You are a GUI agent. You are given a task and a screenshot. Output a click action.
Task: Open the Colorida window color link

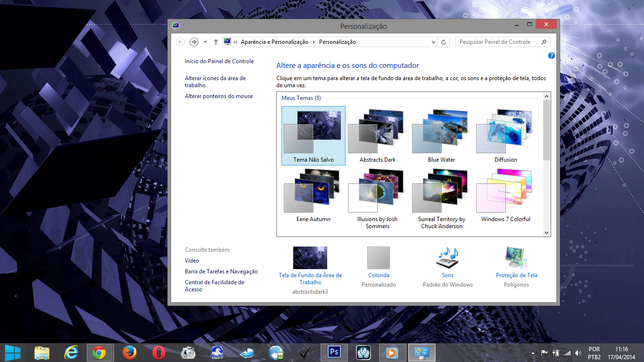(x=379, y=275)
